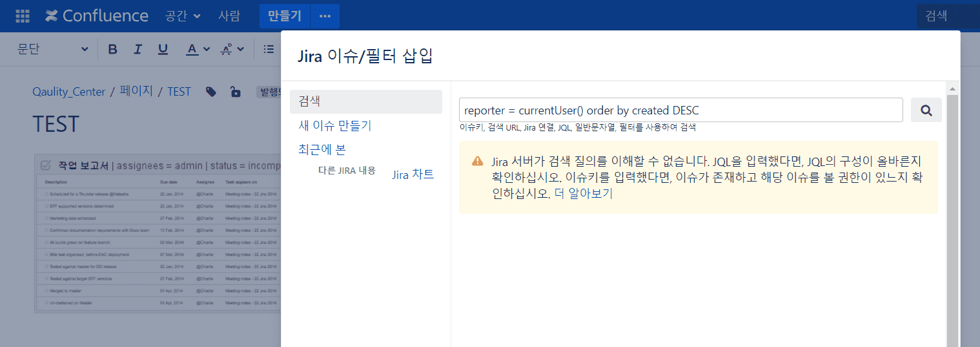Click the 다른 JIRA 내용 label

pyautogui.click(x=347, y=171)
